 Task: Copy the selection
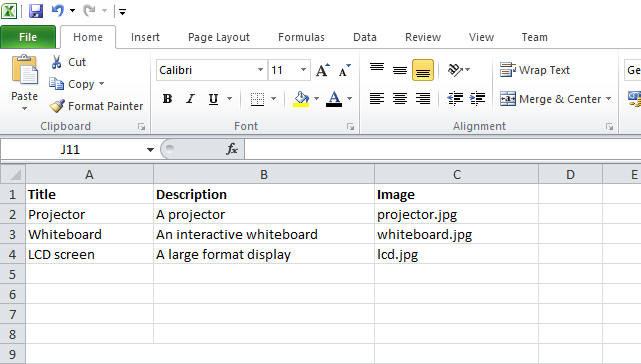72,84
